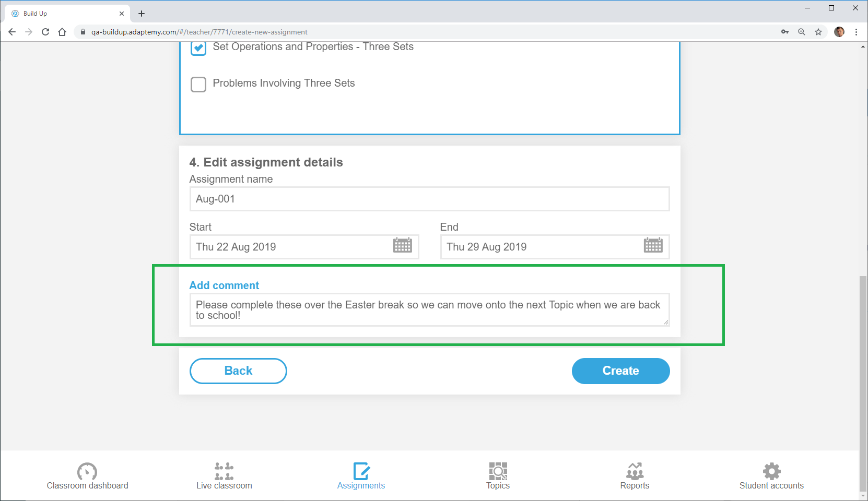This screenshot has height=501, width=868.
Task: Check Problems Involving Three Sets
Action: 198,84
